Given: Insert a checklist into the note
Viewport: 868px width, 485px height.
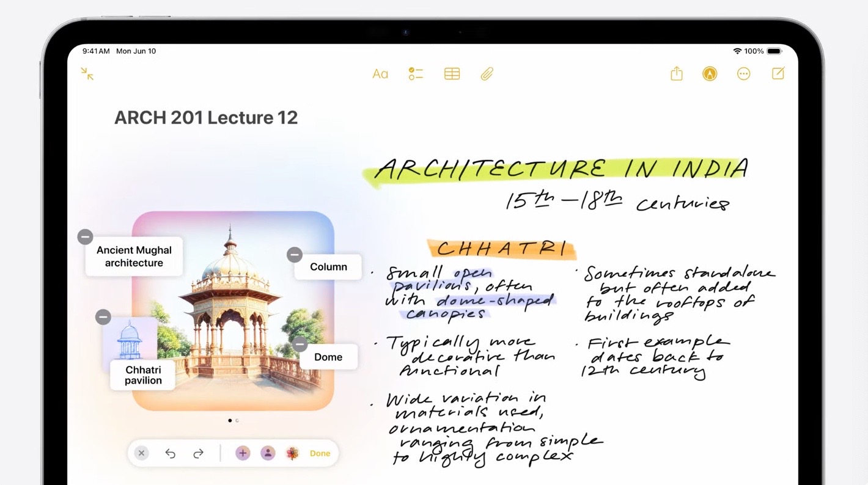Looking at the screenshot, I should pyautogui.click(x=416, y=73).
